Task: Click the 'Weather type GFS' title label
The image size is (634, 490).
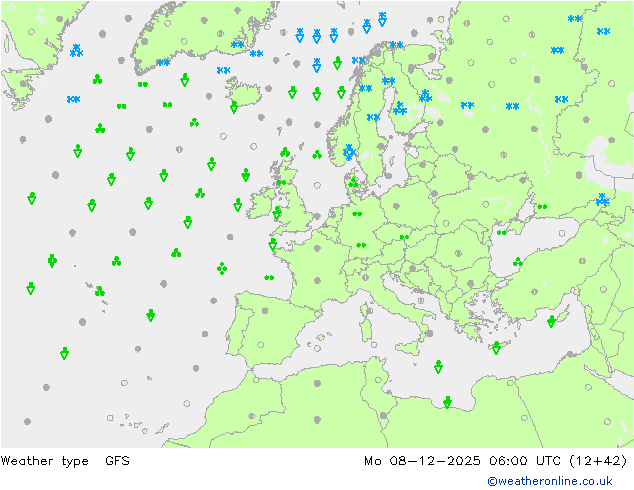Action: coord(65,461)
